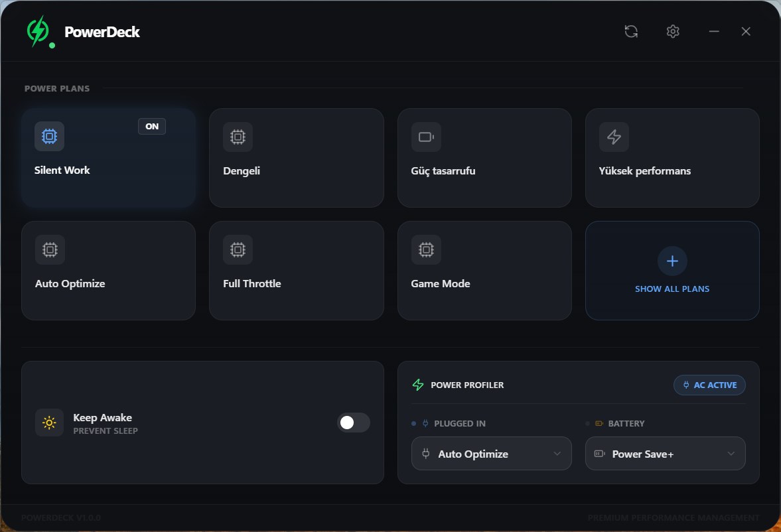
Task: Click the Power Profiler heading text
Action: [467, 385]
